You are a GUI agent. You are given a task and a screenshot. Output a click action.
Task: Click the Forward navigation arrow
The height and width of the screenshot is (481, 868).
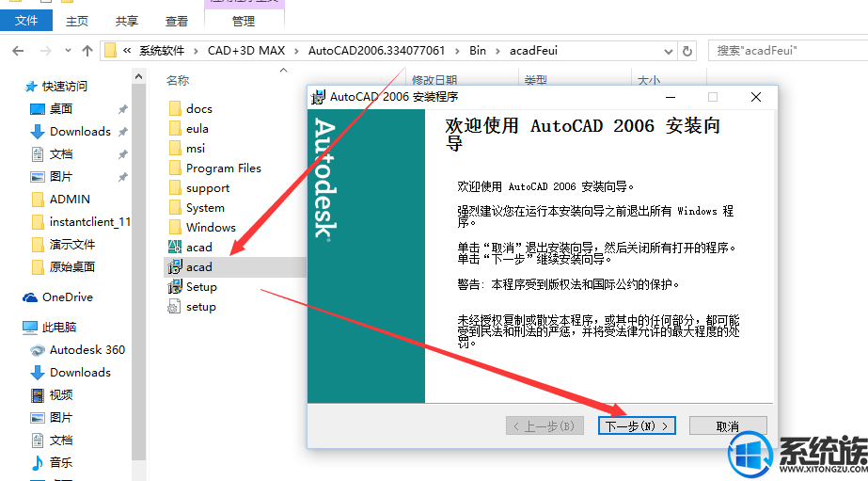click(x=46, y=51)
